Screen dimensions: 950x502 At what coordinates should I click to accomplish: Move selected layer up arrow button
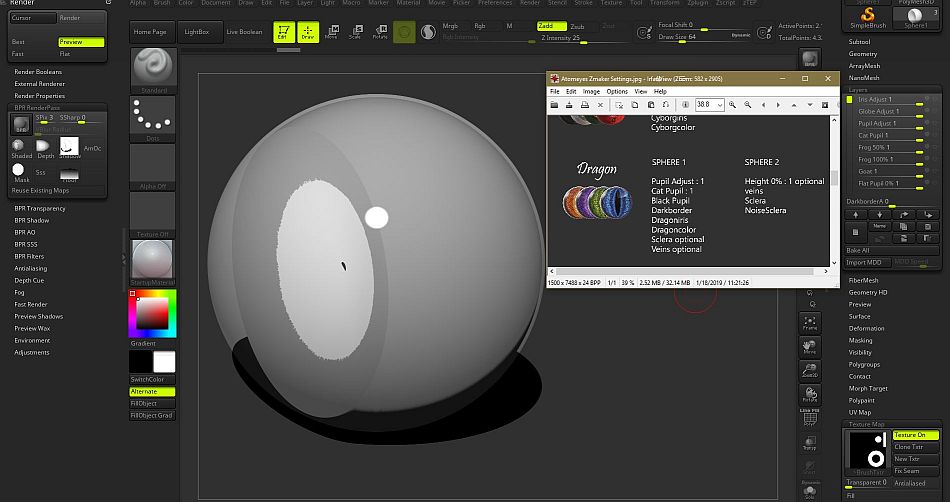click(x=855, y=214)
